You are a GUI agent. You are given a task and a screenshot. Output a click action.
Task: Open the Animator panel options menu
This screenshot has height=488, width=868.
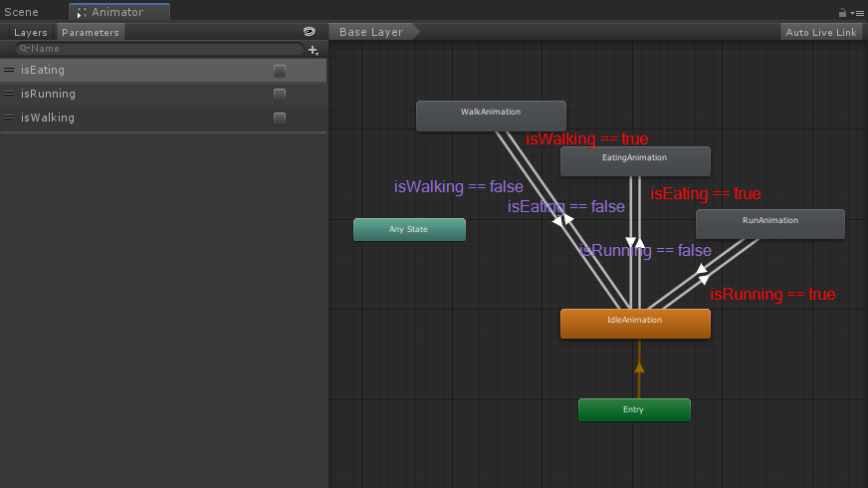point(858,13)
